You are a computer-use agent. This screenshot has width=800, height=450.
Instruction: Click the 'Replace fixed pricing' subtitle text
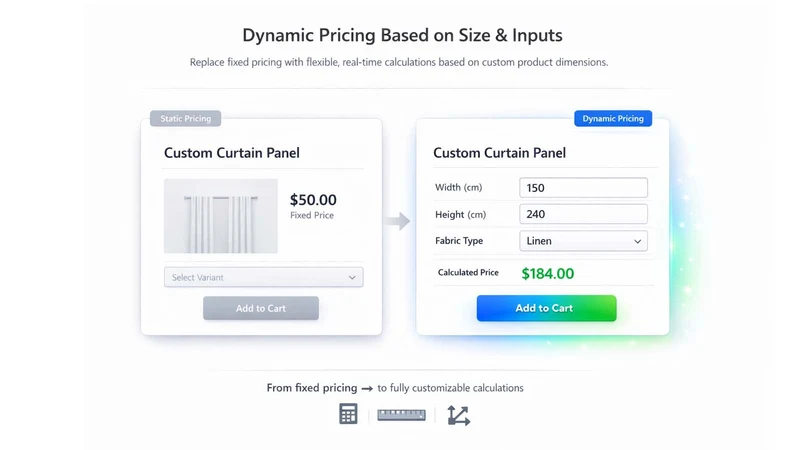[x=399, y=62]
